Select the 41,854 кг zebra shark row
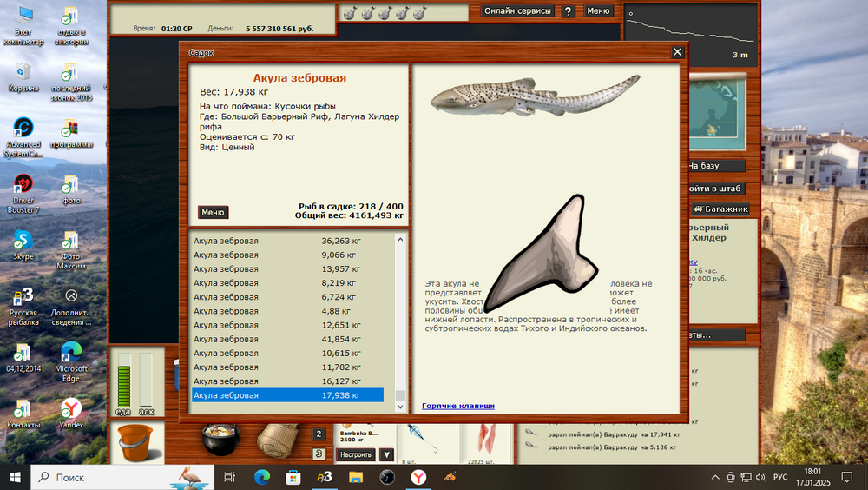Screen dimensions: 868x490 (x=286, y=339)
